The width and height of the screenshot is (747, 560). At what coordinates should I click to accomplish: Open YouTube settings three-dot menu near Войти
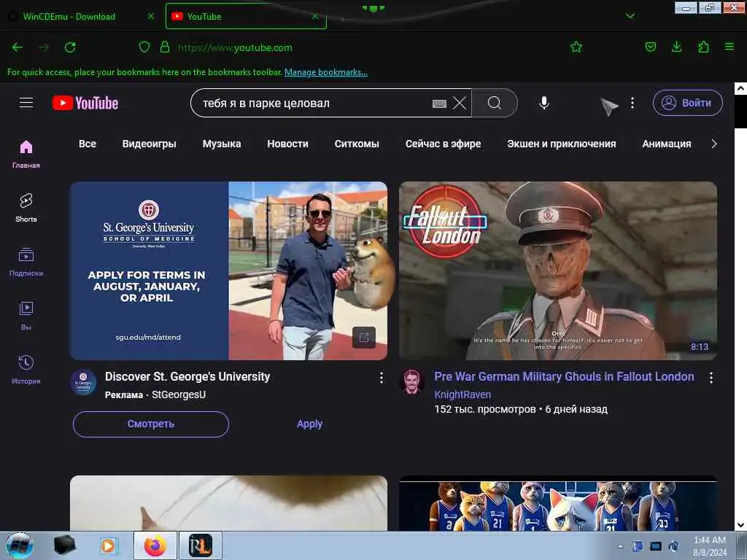click(632, 103)
